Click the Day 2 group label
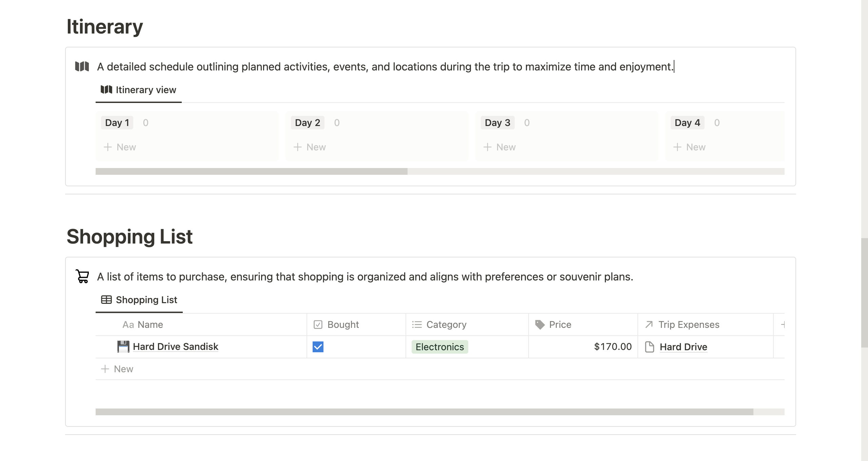 [x=308, y=123]
